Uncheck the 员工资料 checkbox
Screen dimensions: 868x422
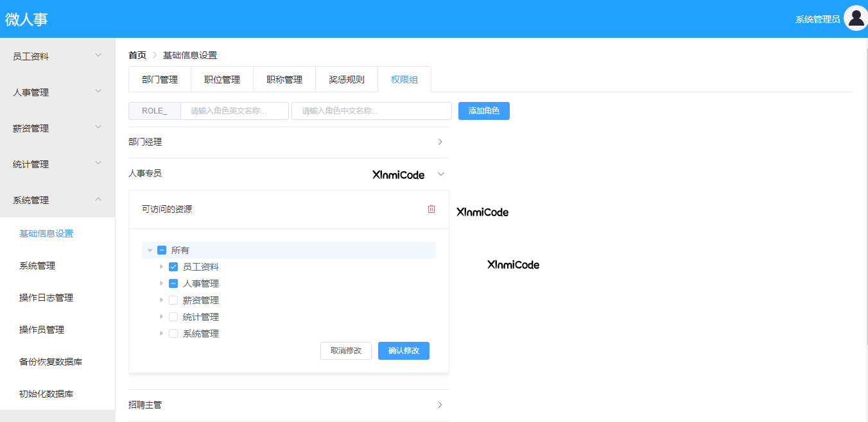(x=173, y=267)
